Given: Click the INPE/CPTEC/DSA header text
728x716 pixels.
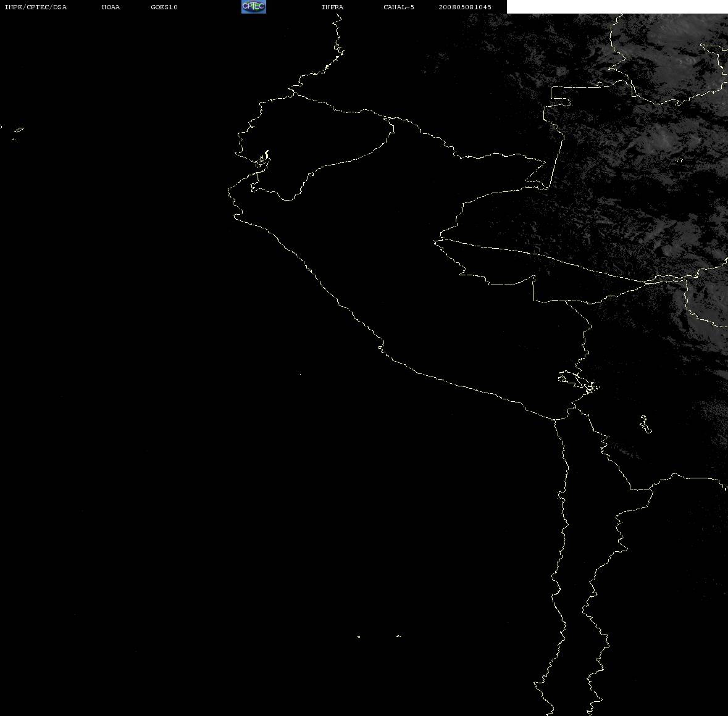Looking at the screenshot, I should point(36,7).
